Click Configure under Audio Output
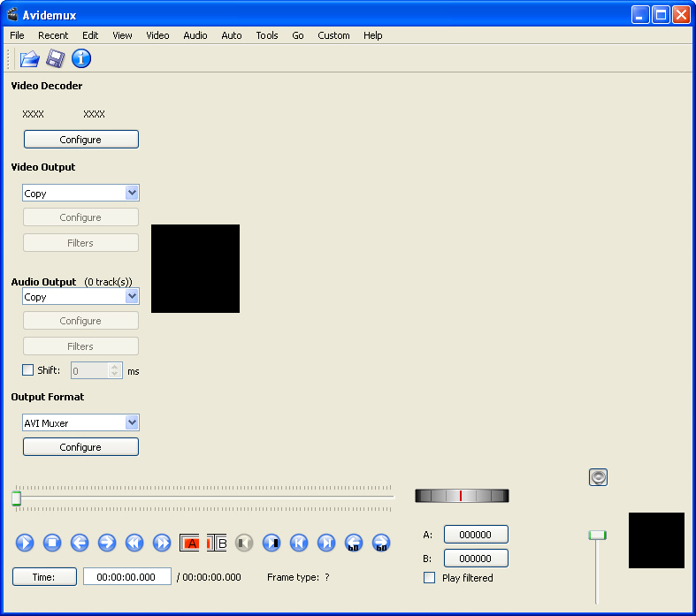The width and height of the screenshot is (696, 616). click(x=80, y=321)
